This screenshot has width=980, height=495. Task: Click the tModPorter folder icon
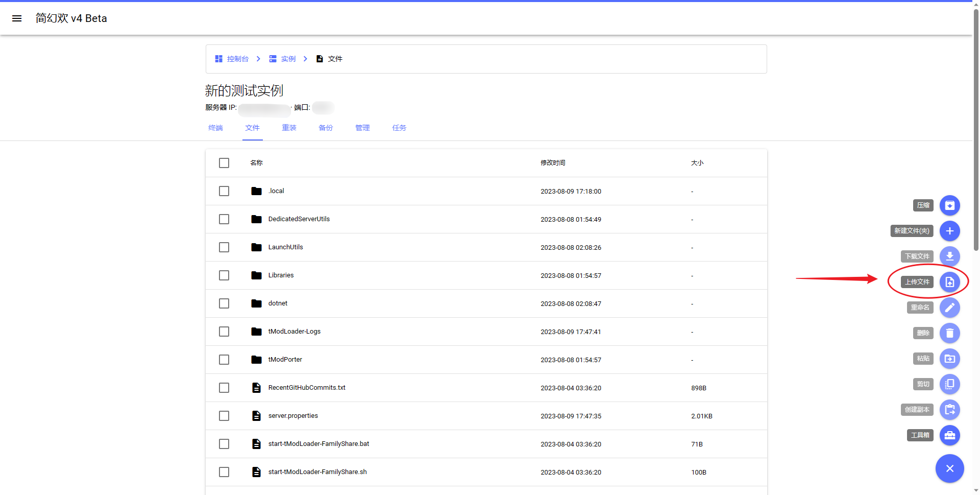coord(256,360)
